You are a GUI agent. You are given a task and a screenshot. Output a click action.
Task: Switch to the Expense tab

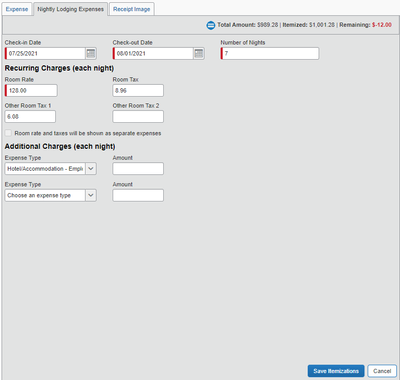[17, 9]
